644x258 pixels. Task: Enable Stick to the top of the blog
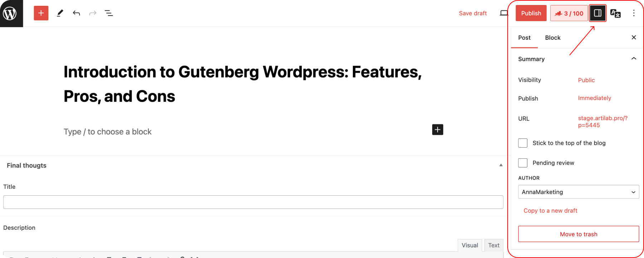pos(523,143)
